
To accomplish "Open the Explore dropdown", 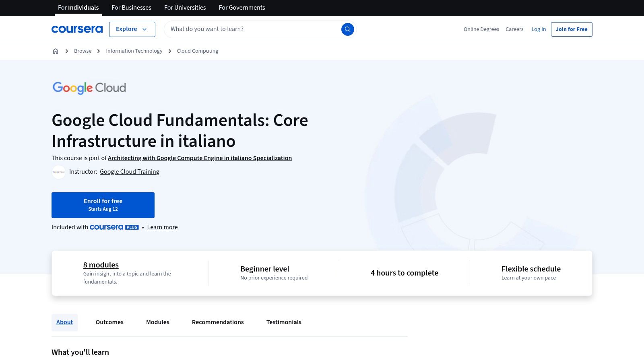I will coord(132,29).
